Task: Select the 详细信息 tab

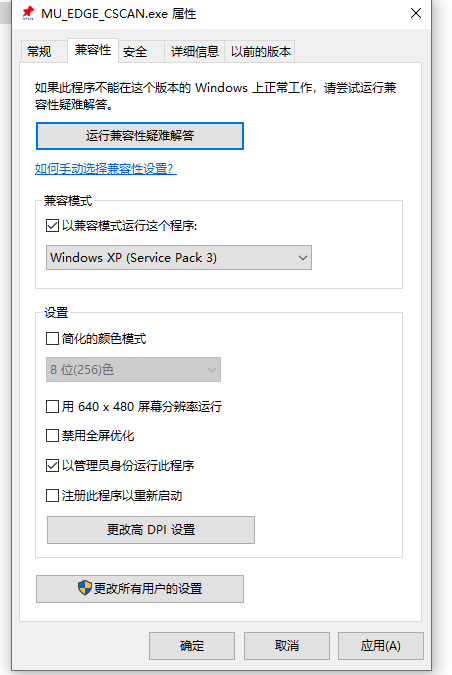Action: [x=195, y=52]
